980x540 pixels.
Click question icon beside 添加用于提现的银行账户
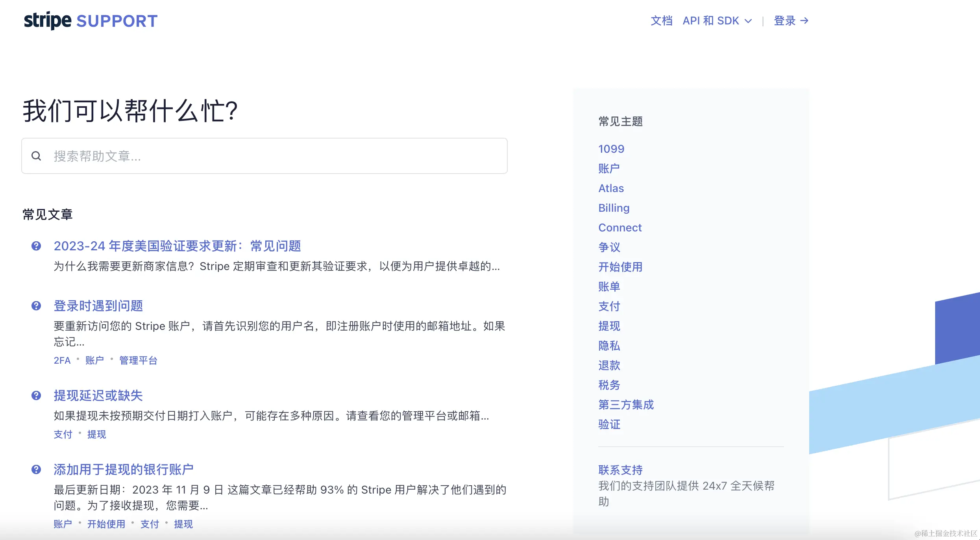[x=36, y=470]
